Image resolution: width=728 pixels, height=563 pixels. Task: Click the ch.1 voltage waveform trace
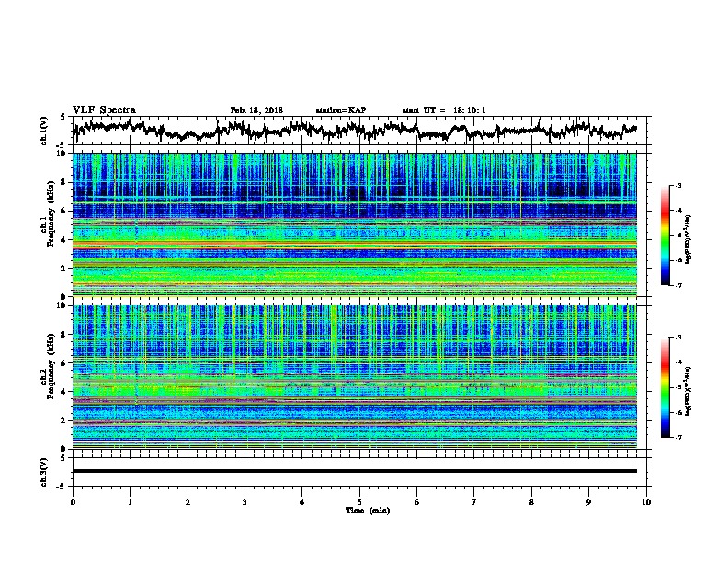click(x=354, y=130)
